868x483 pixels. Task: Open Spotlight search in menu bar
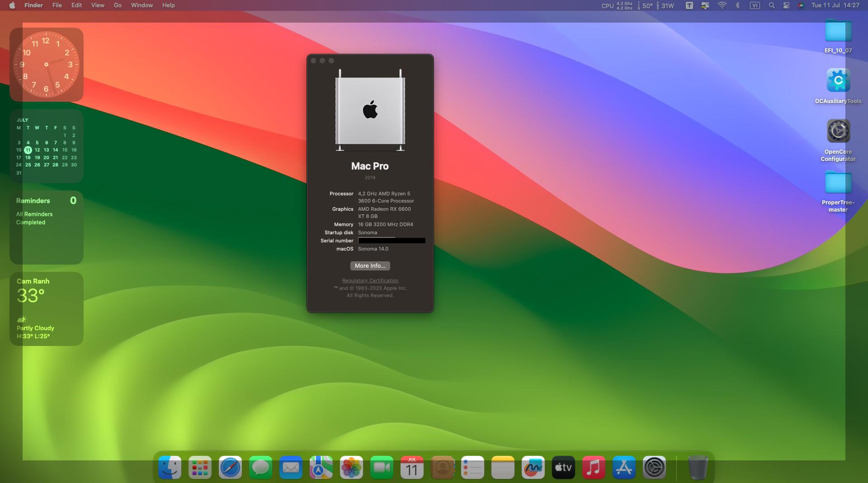coord(772,5)
